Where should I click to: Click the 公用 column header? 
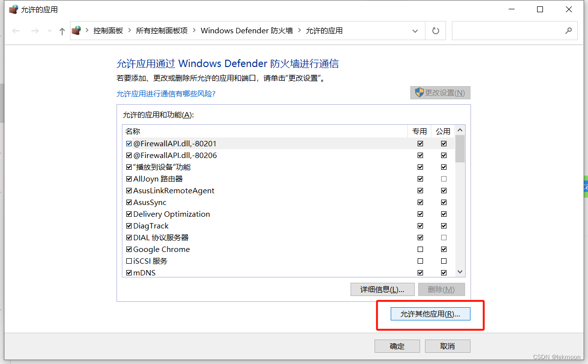443,131
